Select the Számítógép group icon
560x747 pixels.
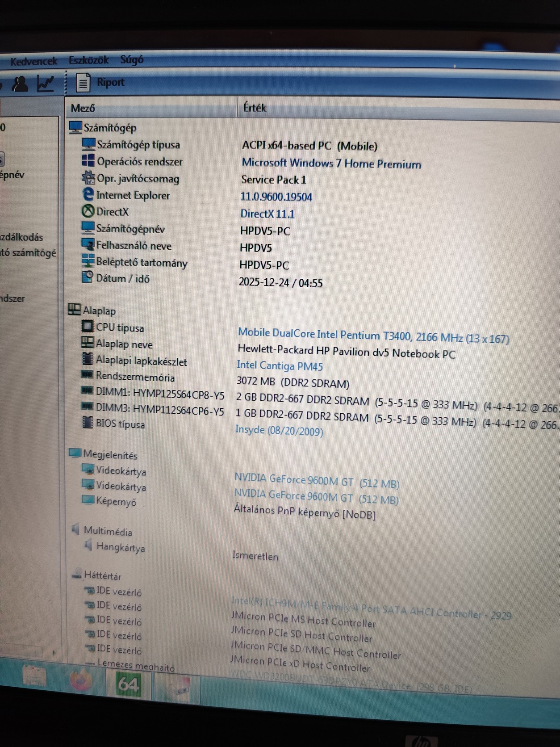coord(75,127)
